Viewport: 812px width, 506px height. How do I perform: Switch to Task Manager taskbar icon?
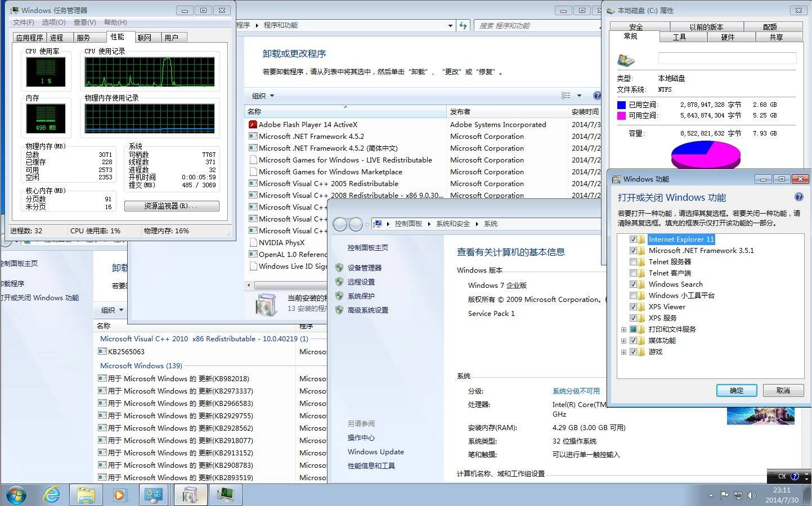(226, 495)
